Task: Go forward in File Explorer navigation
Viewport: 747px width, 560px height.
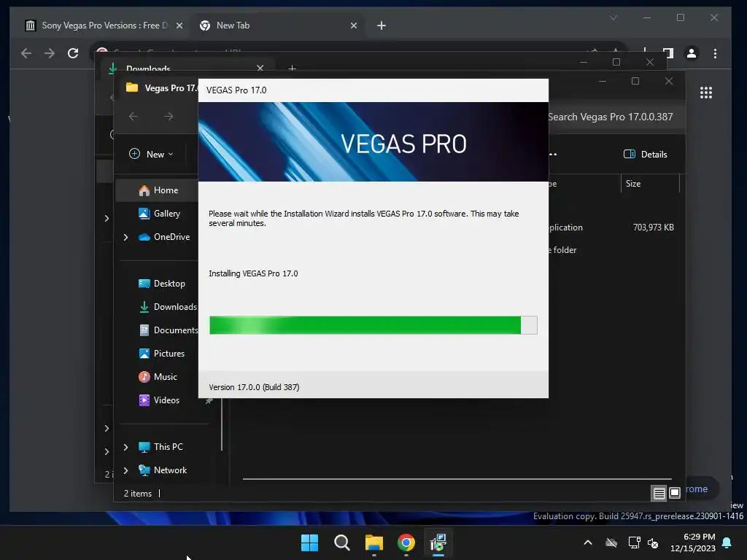Action: point(169,116)
